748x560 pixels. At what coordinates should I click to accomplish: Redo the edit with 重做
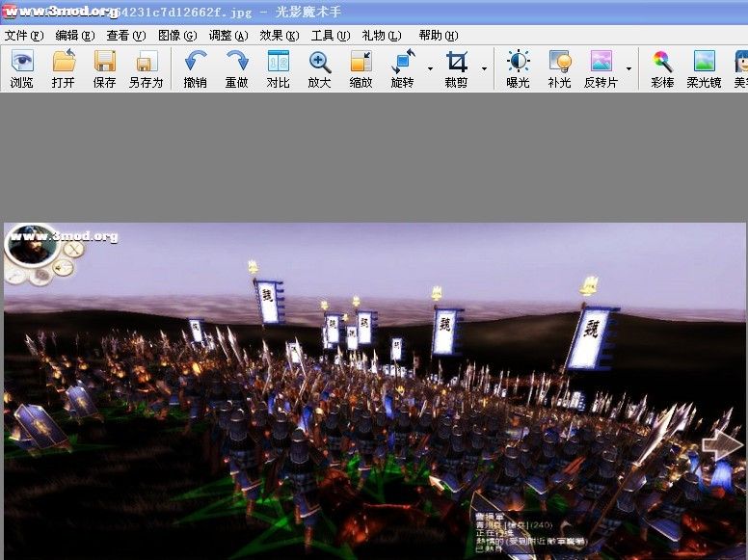pyautogui.click(x=236, y=68)
